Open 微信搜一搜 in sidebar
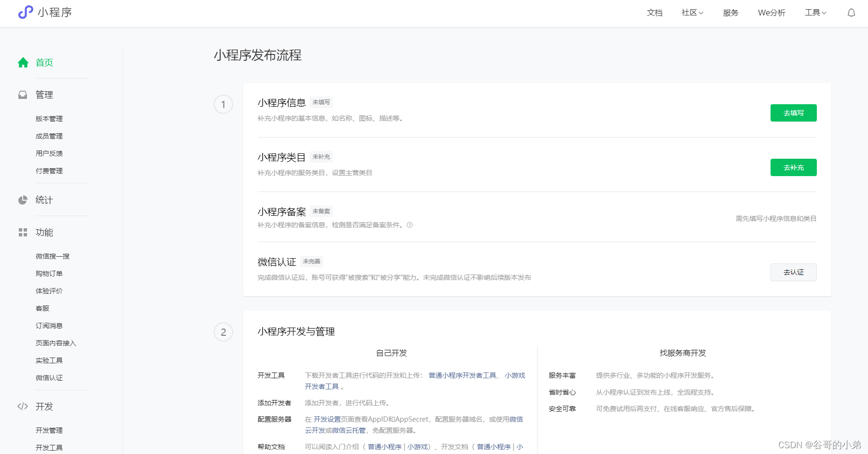Image resolution: width=868 pixels, height=454 pixels. point(53,256)
